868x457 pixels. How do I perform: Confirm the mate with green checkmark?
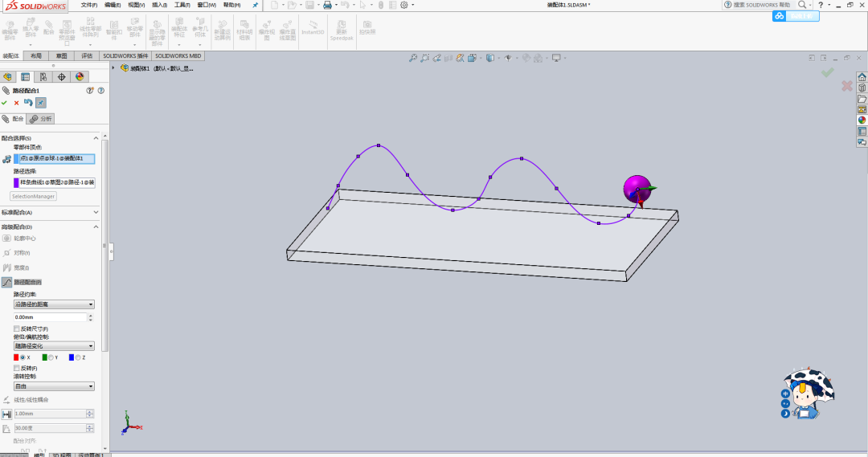pyautogui.click(x=5, y=103)
